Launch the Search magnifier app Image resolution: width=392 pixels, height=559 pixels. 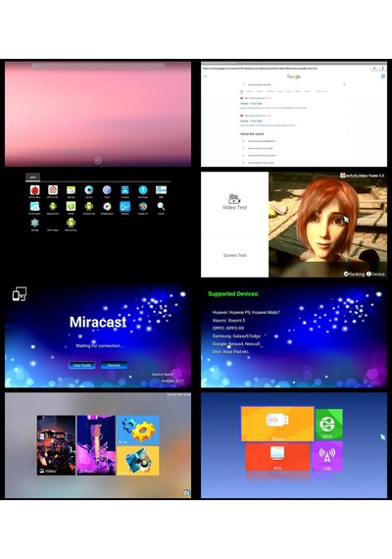(161, 206)
